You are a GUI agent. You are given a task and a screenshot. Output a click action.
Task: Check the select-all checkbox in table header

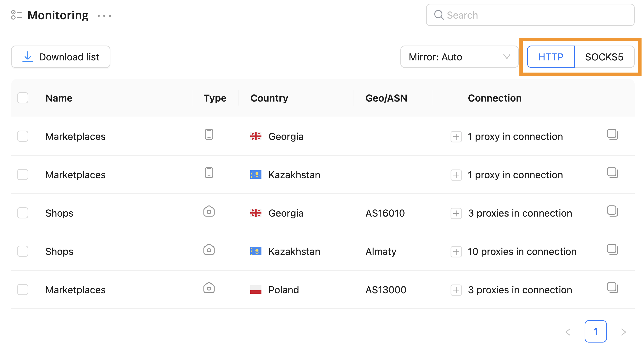click(23, 98)
